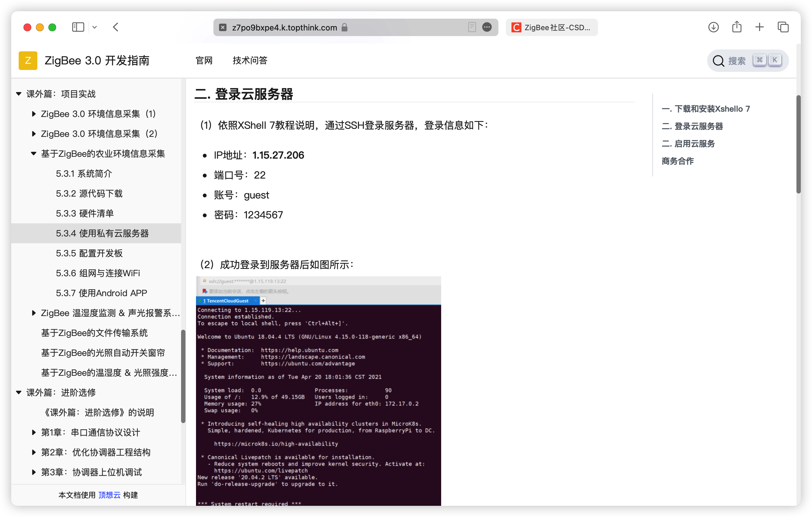Image resolution: width=812 pixels, height=517 pixels.
Task: Expand ZigBee 3.0 环境信息采集（1）
Action: (34, 114)
